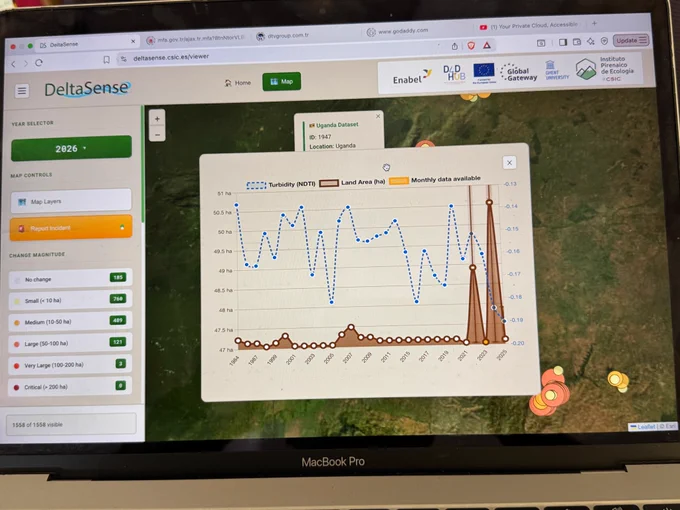Switch to Your Private Cloud YouTube tab
This screenshot has width=680, height=510.
(x=529, y=26)
